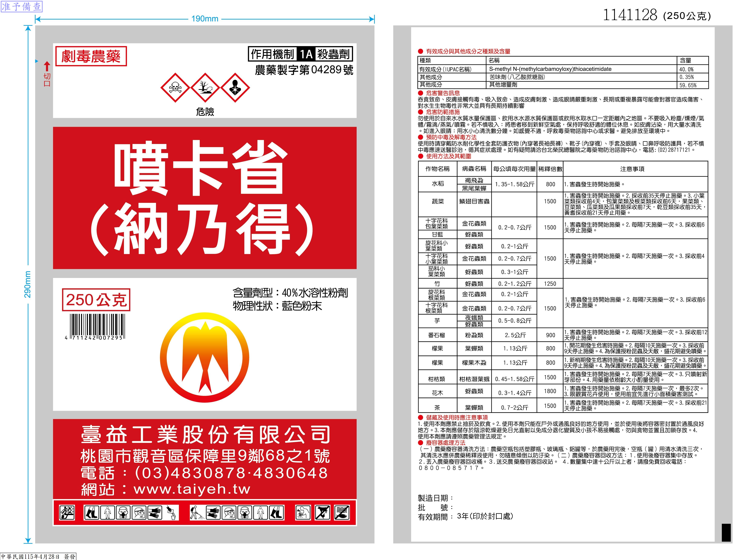The height and width of the screenshot is (560, 750).
Task: Select the gloves icon beside the sprayer pictogram
Action: [x=213, y=513]
